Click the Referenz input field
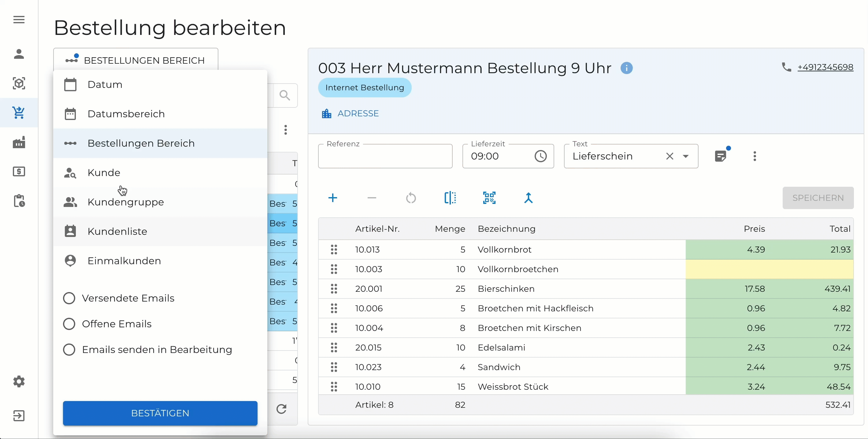Viewport: 868px width, 439px height. (x=385, y=156)
